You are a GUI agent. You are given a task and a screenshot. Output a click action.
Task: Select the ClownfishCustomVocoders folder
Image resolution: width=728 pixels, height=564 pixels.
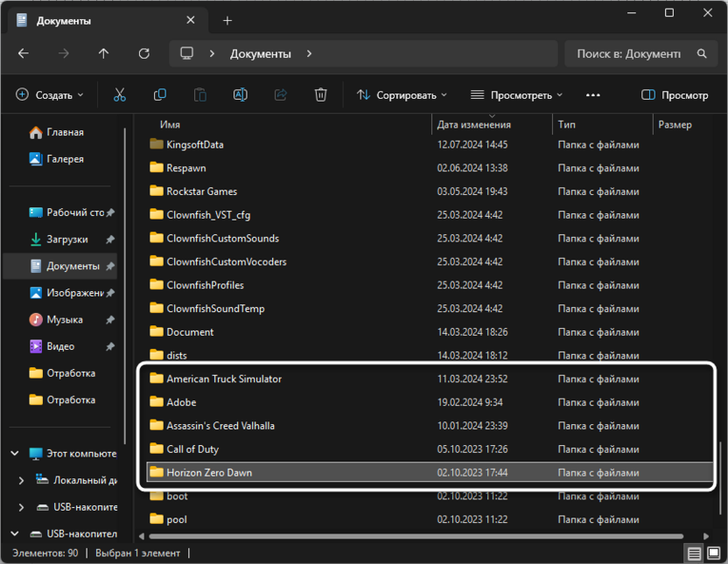(x=430, y=262)
